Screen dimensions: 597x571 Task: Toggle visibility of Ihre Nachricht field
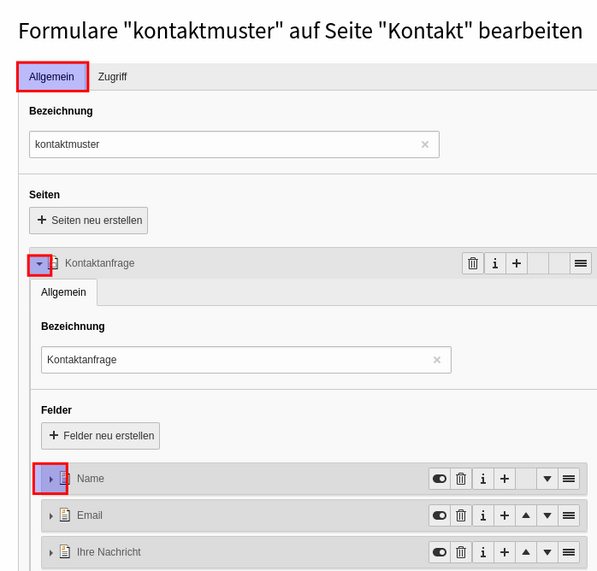439,552
